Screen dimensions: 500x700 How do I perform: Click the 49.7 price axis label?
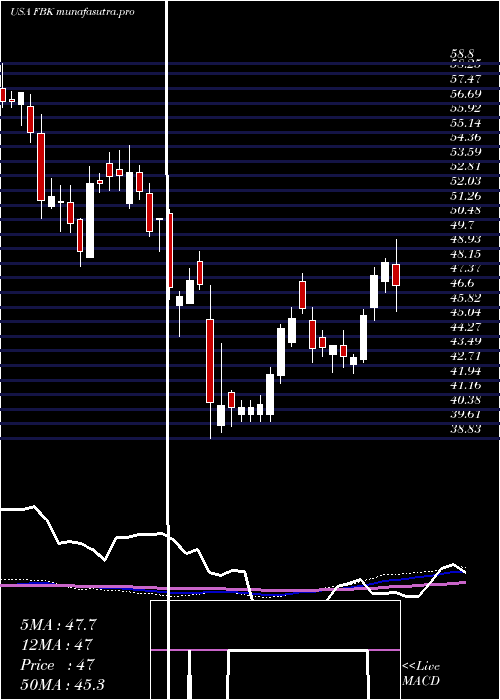pos(462,225)
